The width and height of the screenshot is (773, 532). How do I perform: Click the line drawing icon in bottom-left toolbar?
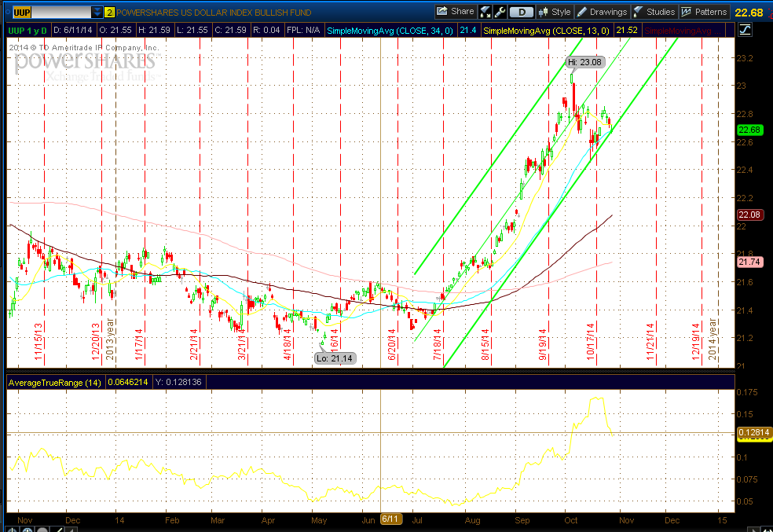coord(57,530)
